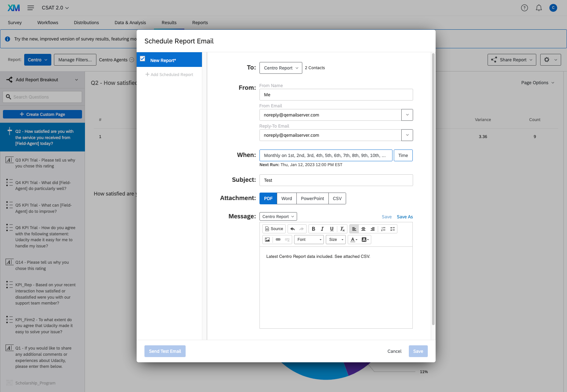Click the When schedule field
The image size is (567, 392).
(x=326, y=155)
